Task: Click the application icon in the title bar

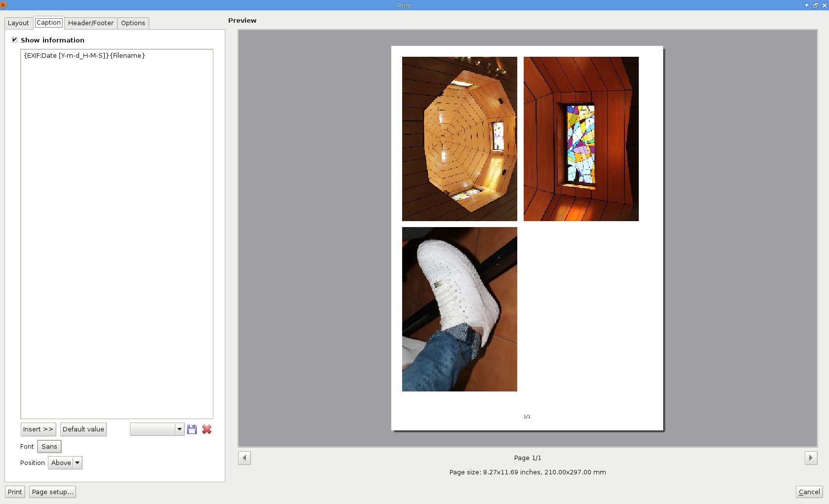Action: coord(3,5)
